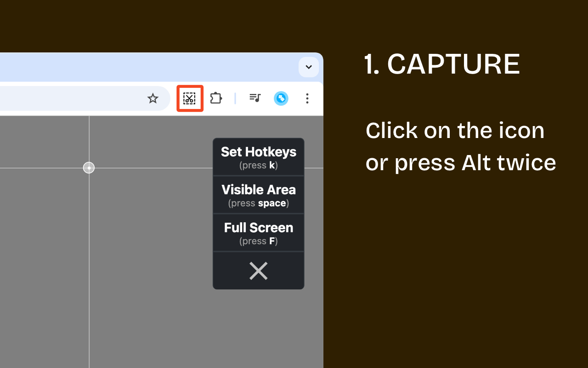Select the blue browser profile avatar icon
Viewport: 588px width, 368px height.
pyautogui.click(x=281, y=98)
